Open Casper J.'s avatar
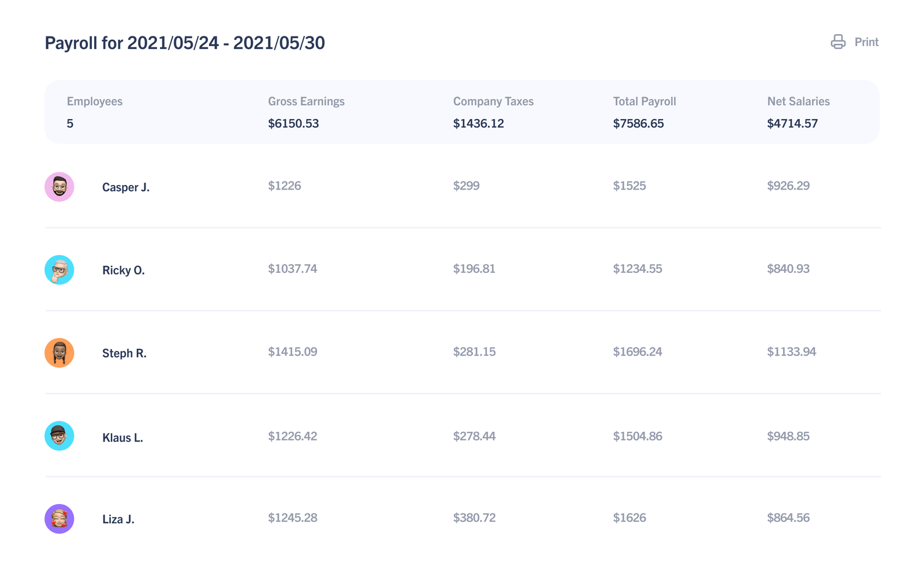924x578 pixels. tap(59, 187)
